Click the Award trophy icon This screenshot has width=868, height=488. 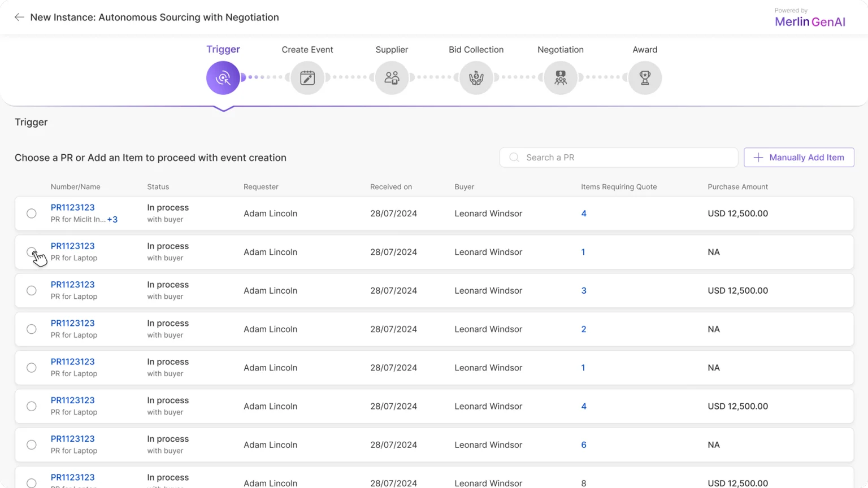point(645,78)
